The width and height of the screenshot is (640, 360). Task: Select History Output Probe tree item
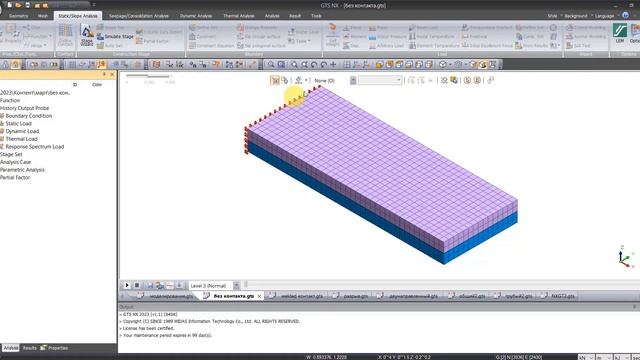[x=24, y=108]
